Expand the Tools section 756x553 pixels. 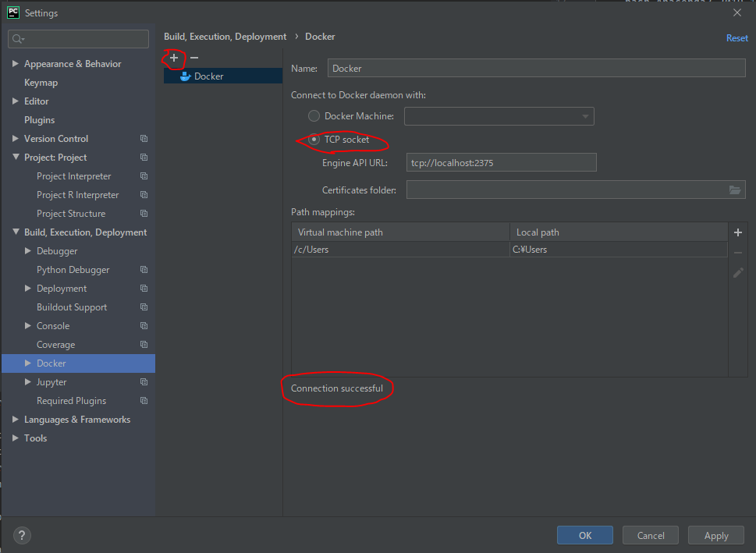click(16, 438)
